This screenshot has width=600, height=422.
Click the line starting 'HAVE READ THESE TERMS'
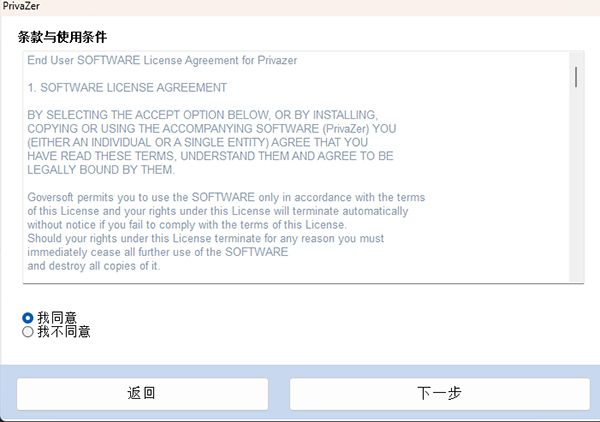(x=210, y=156)
